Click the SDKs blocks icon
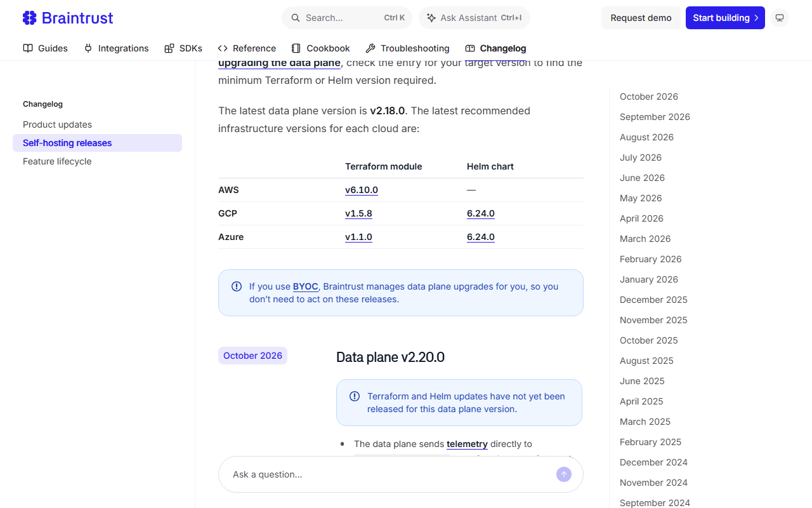 169,48
